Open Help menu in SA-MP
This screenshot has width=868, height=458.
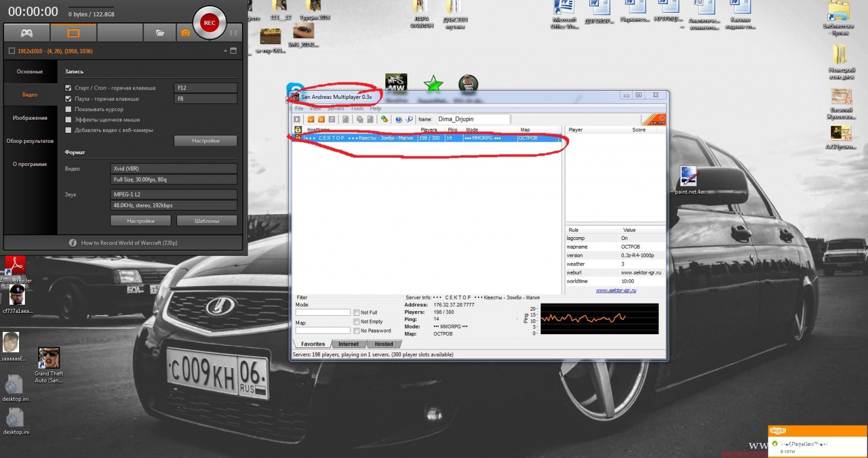376,109
